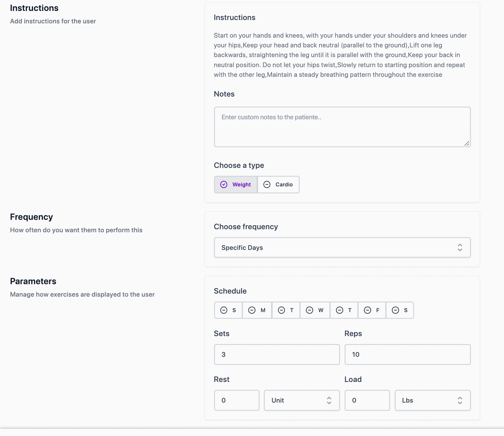Click the Sets input field
The height and width of the screenshot is (436, 504).
277,354
